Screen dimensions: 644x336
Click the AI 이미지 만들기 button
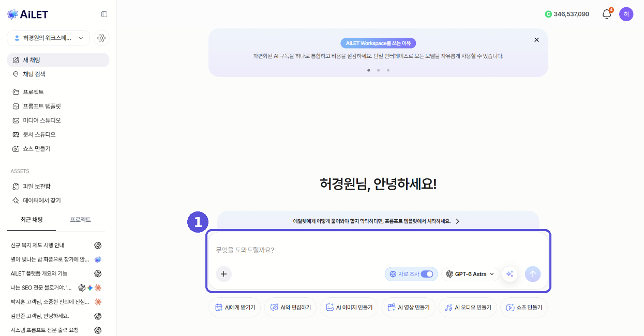tap(349, 307)
